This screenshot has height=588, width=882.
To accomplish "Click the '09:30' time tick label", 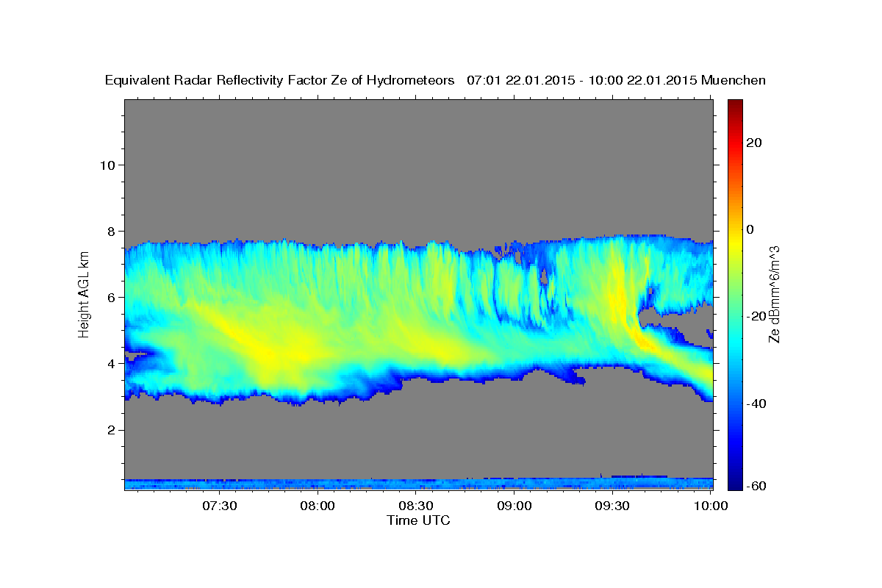I will pyautogui.click(x=613, y=506).
